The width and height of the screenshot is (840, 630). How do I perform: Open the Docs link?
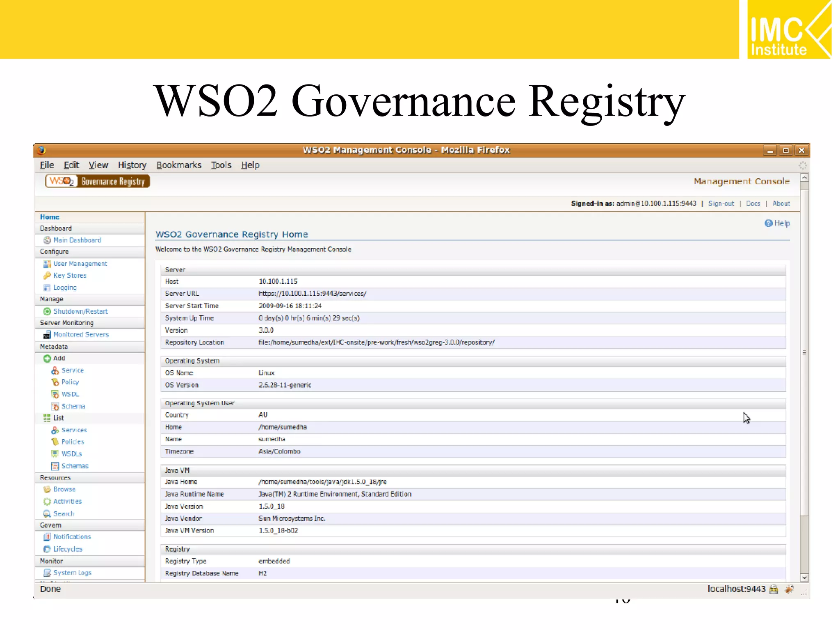[x=753, y=203]
